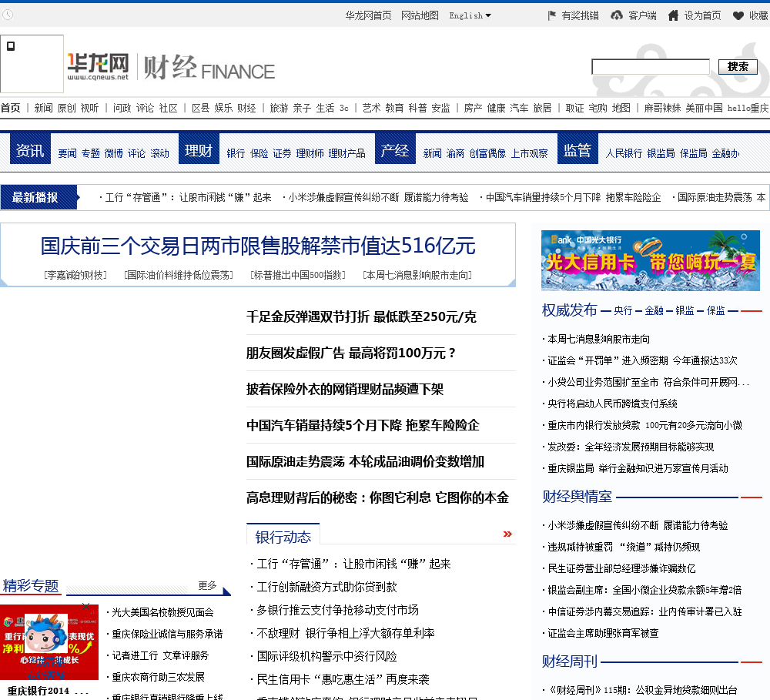Select 财经 in the main navigation
The image size is (770, 700).
(x=246, y=108)
